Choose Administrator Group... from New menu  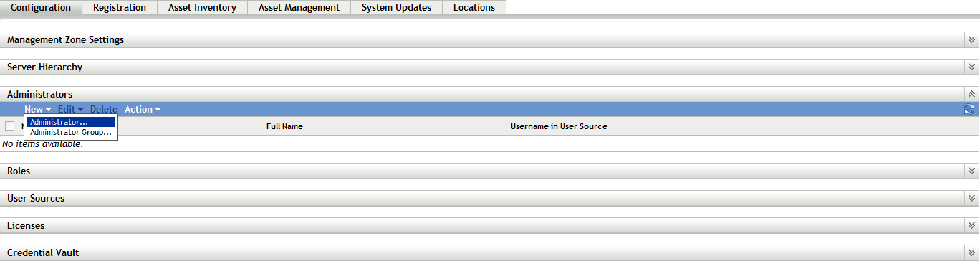tap(71, 132)
